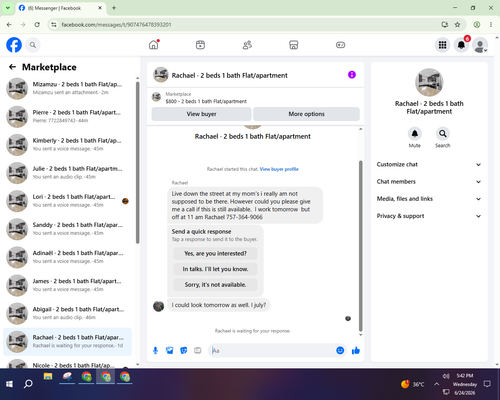
Task: Bookmark this page with the star icon
Action: 457,25
